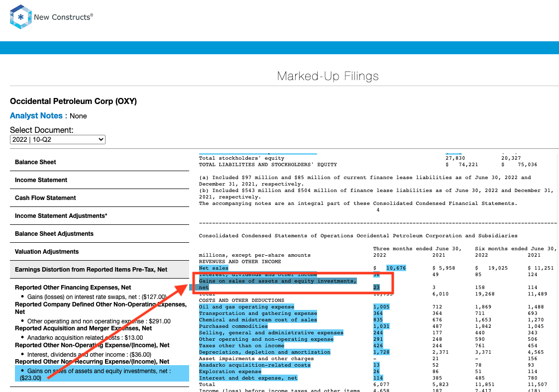Image resolution: width=559 pixels, height=392 pixels.
Task: Click Gains on sales of assets filing line
Action: point(278,284)
